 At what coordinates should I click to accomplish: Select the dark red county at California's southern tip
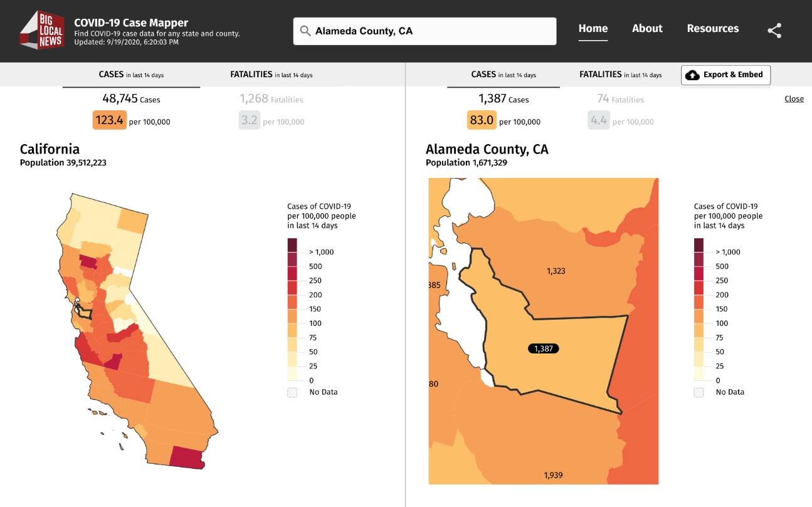(x=187, y=457)
